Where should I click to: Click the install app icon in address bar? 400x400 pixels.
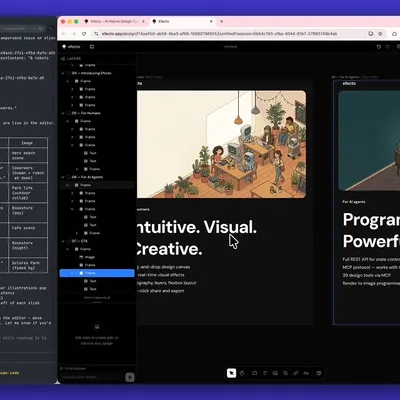pos(371,34)
